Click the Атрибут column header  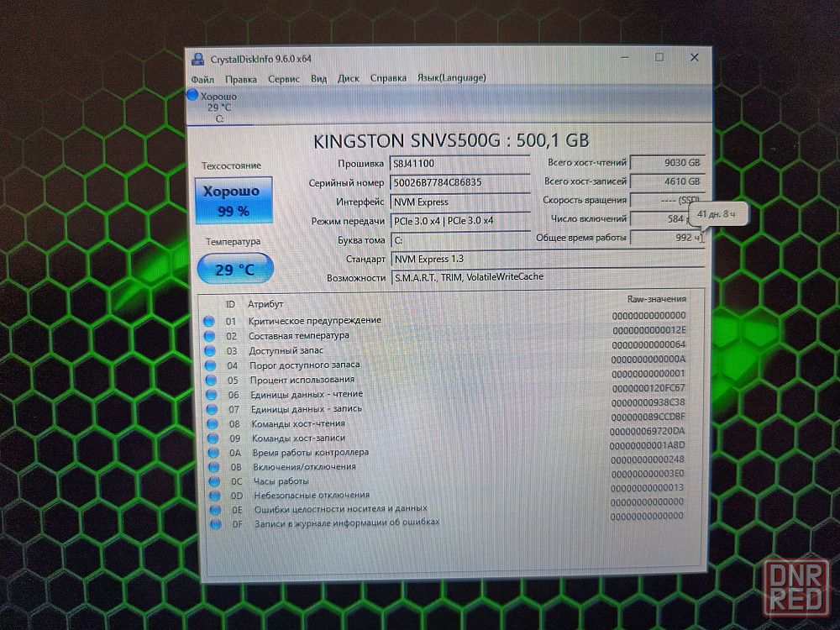(265, 304)
